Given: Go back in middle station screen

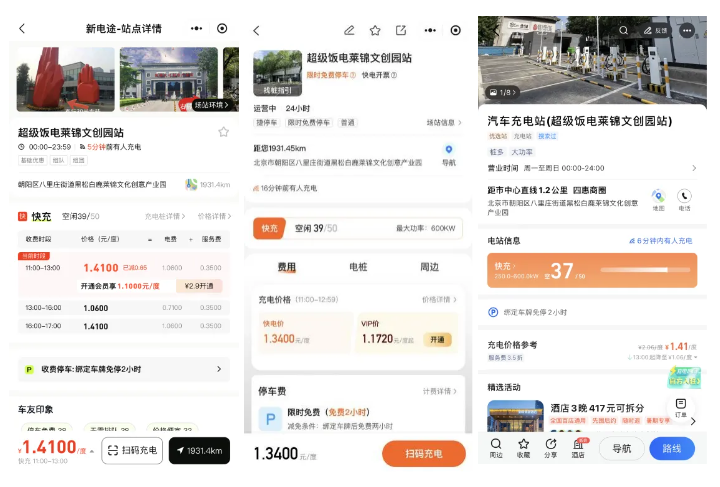Looking at the screenshot, I should [256, 31].
